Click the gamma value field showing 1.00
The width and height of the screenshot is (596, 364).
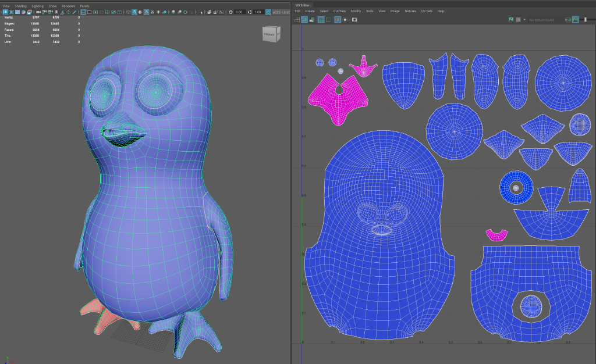click(x=258, y=12)
